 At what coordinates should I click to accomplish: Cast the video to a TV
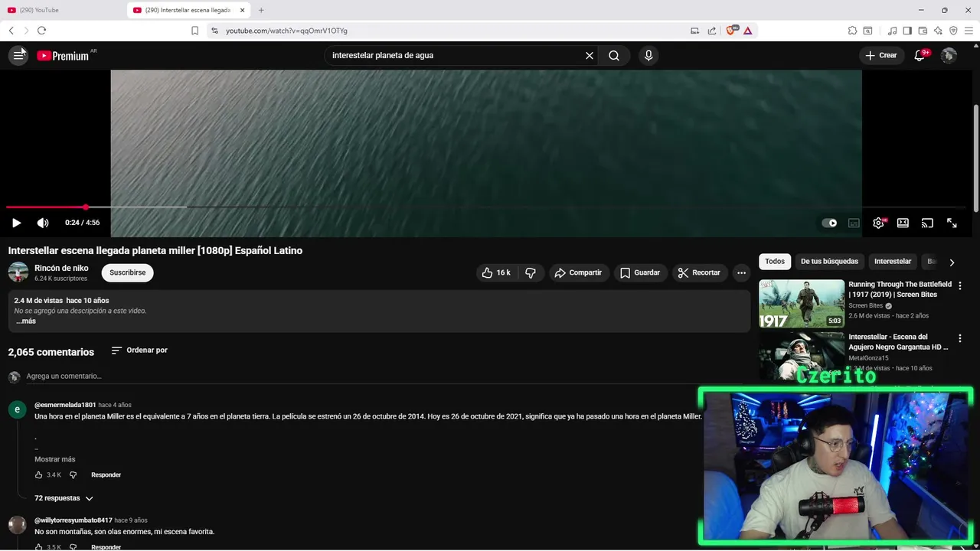927,223
